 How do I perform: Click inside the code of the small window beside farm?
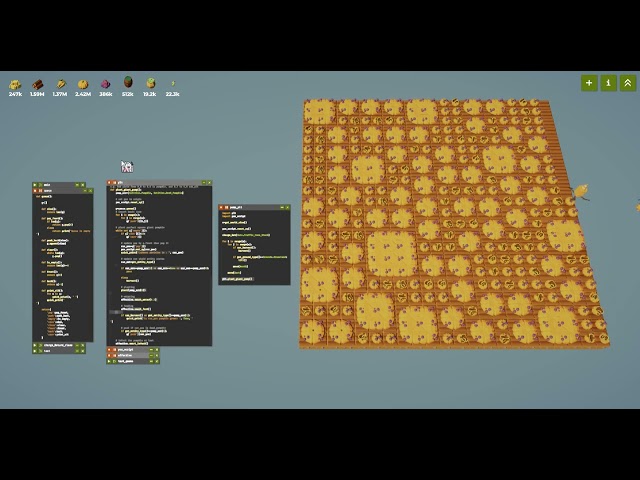point(254,247)
